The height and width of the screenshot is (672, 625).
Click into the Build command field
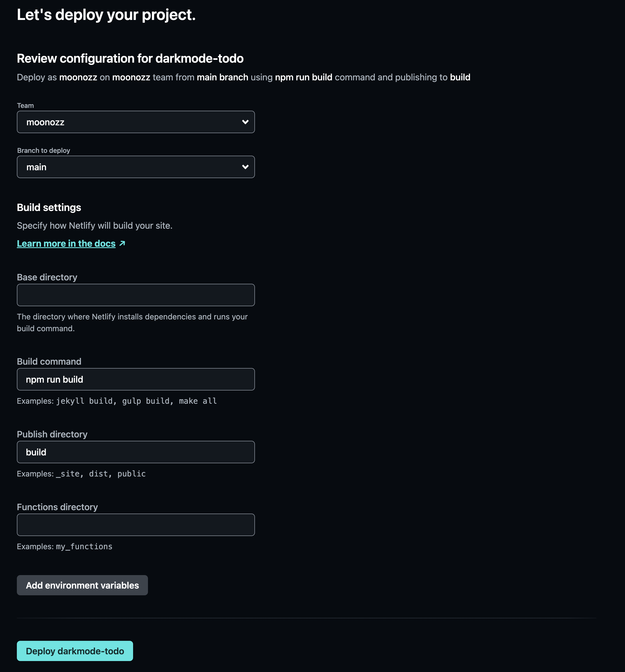click(x=136, y=379)
